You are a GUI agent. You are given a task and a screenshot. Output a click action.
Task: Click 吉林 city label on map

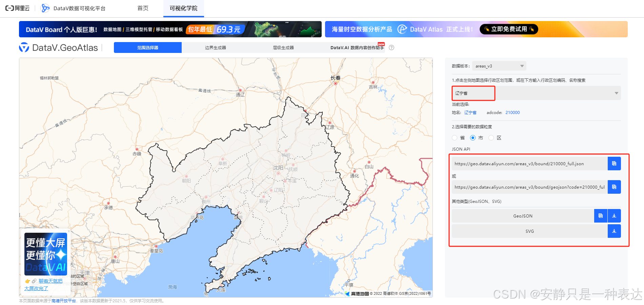point(373,87)
